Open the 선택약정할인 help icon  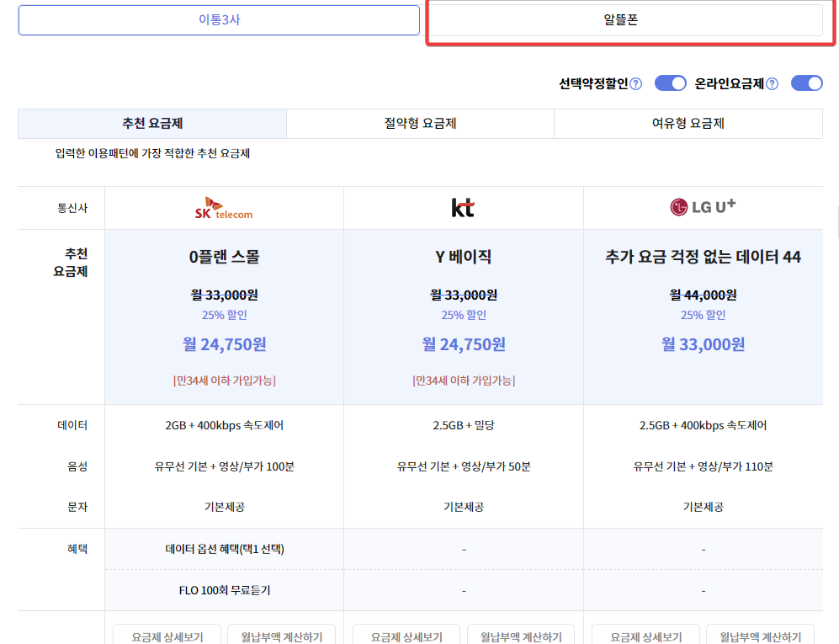[x=635, y=84]
